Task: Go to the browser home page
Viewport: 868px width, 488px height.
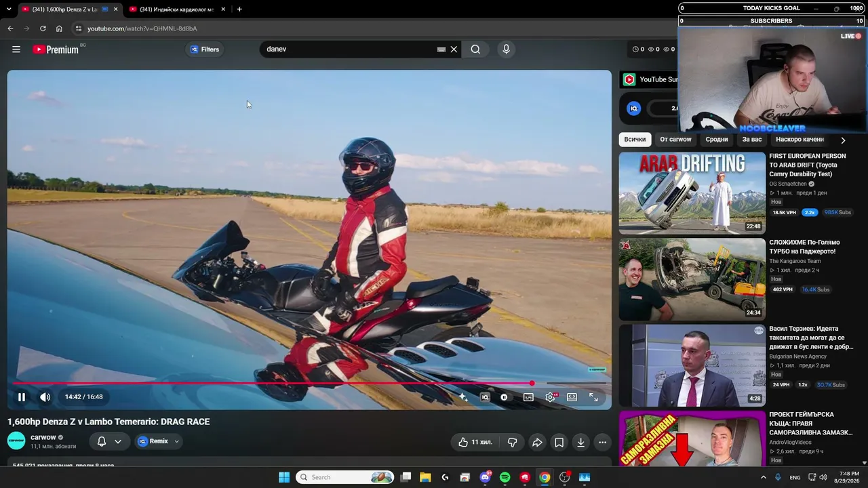Action: (59, 28)
